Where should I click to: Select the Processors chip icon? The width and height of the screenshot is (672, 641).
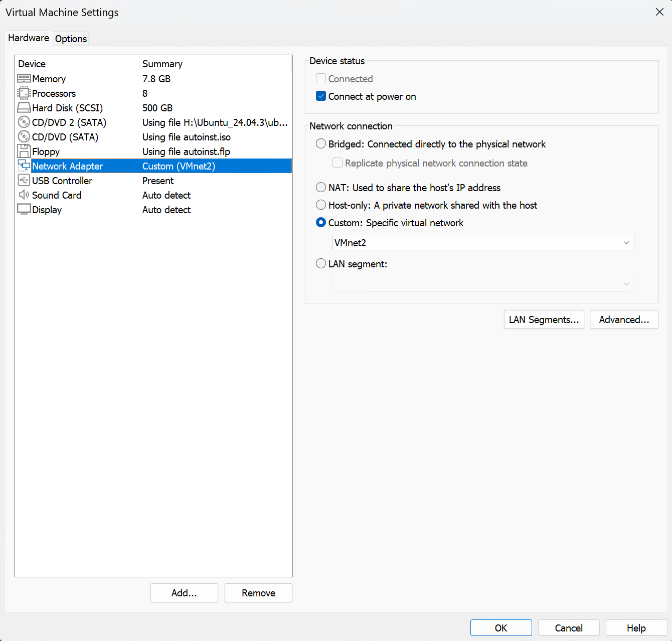pyautogui.click(x=24, y=93)
